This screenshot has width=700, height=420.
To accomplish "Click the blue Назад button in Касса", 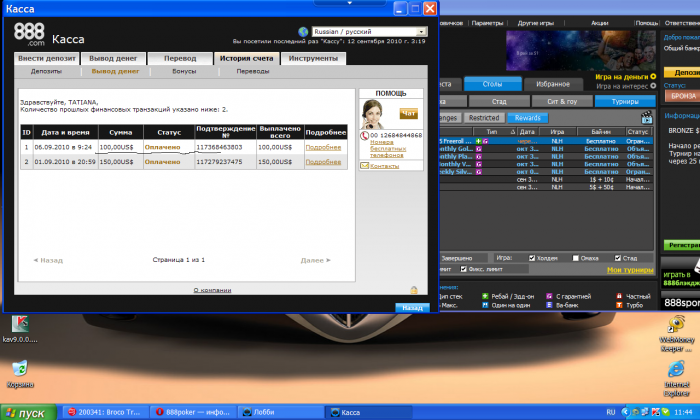I will pos(412,308).
